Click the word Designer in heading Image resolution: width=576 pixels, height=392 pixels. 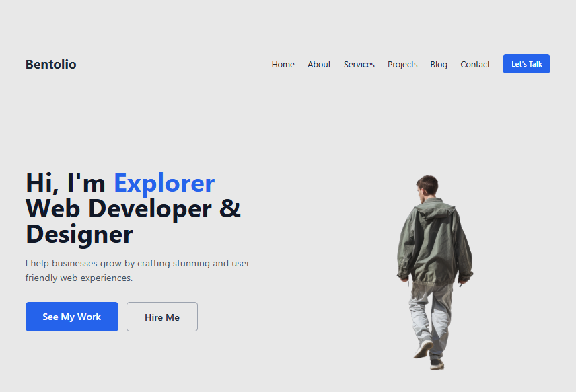tap(79, 235)
